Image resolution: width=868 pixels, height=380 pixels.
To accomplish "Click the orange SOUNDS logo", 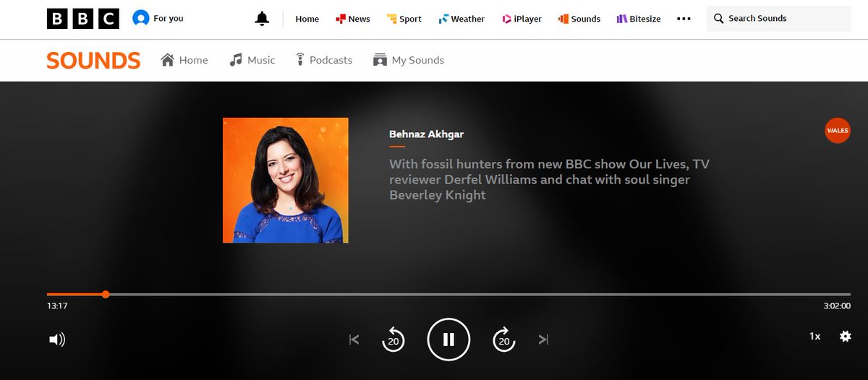I will pos(93,61).
